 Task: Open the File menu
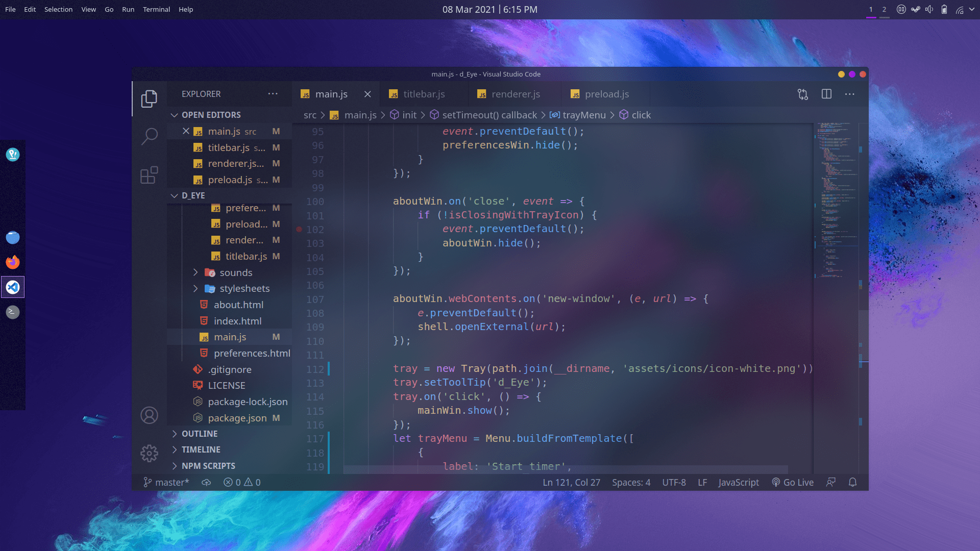(10, 9)
